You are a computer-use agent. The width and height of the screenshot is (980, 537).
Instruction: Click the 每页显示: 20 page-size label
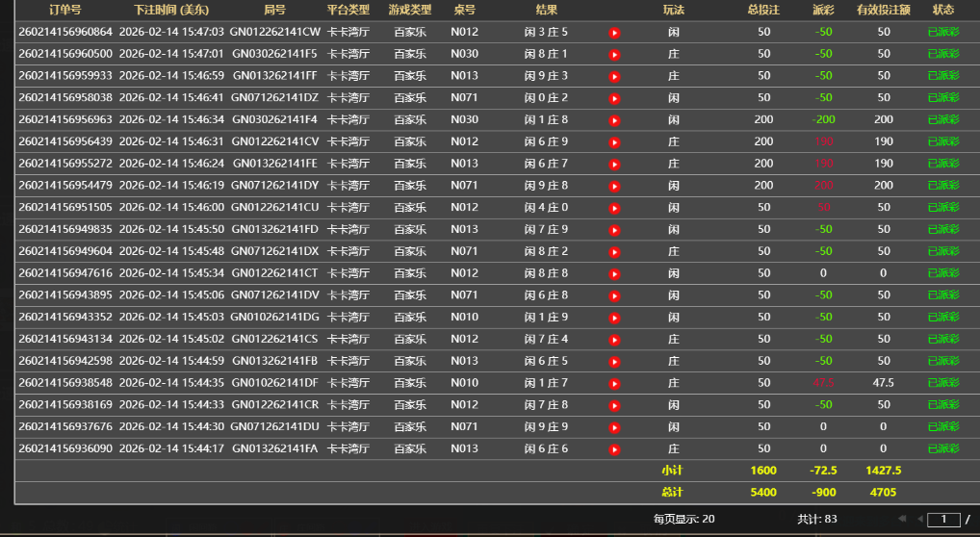pyautogui.click(x=683, y=520)
